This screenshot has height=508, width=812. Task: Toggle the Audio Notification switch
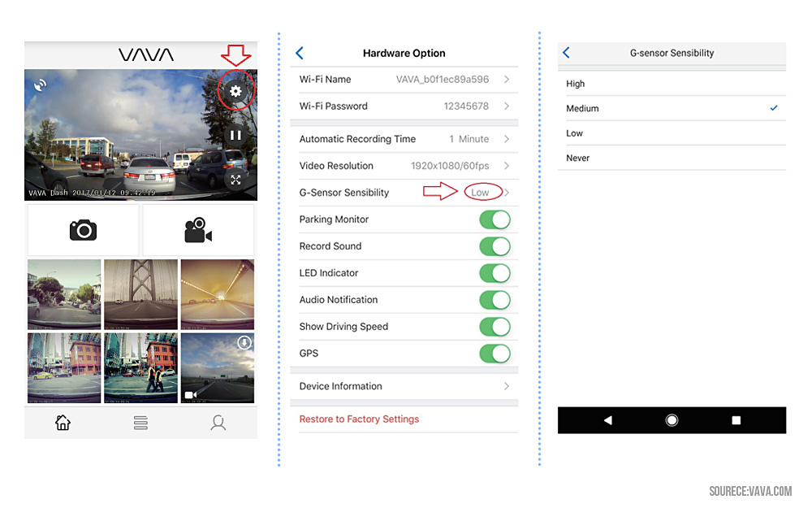[495, 300]
